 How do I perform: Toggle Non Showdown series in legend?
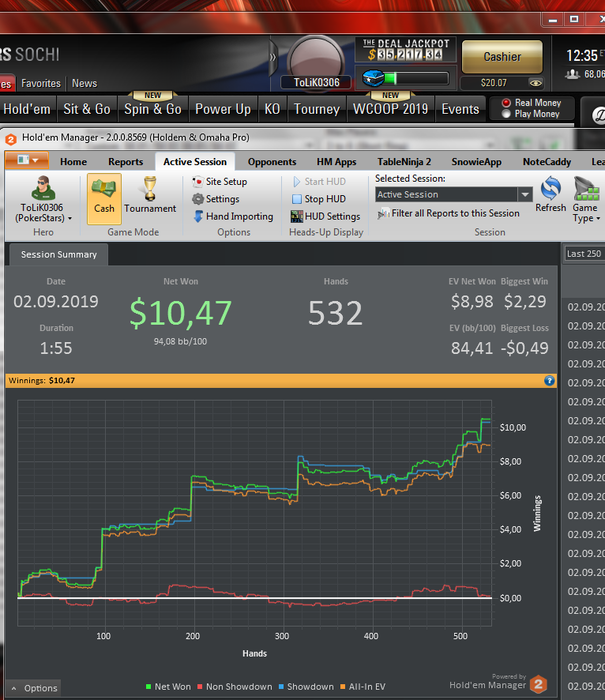point(234,687)
